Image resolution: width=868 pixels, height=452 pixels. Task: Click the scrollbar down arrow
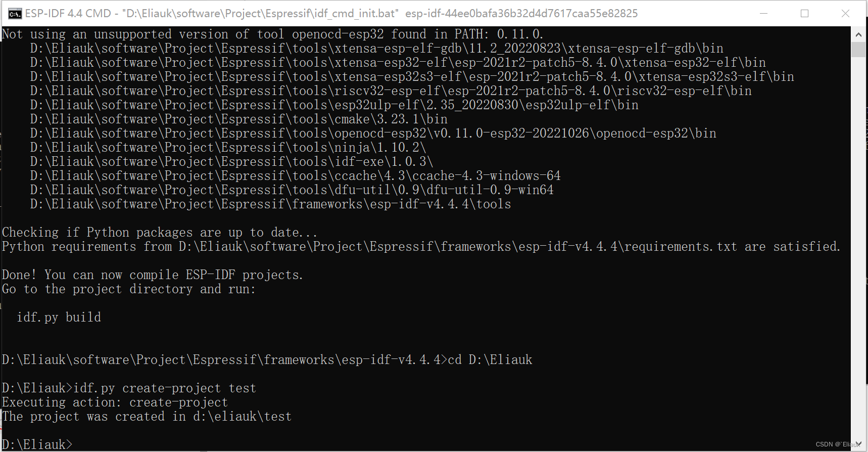tap(859, 444)
